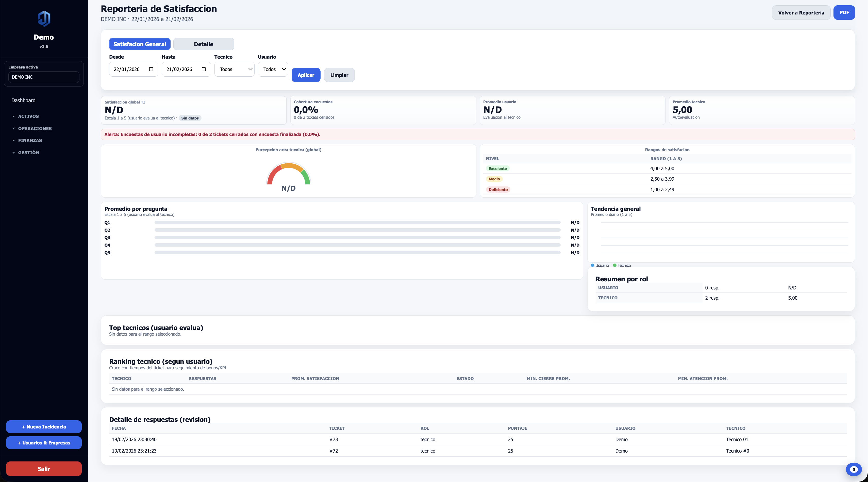Switch to the Detalle tab
This screenshot has width=868, height=482.
[x=204, y=44]
